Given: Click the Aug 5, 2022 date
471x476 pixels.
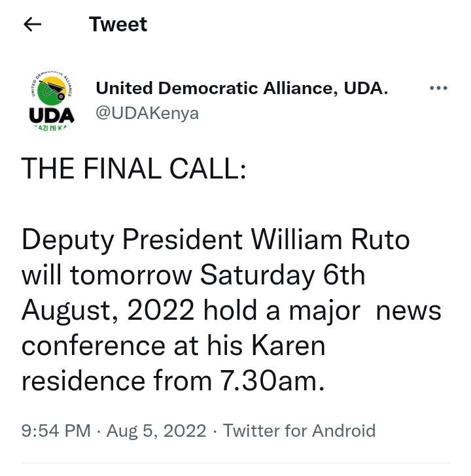Looking at the screenshot, I should tap(156, 431).
